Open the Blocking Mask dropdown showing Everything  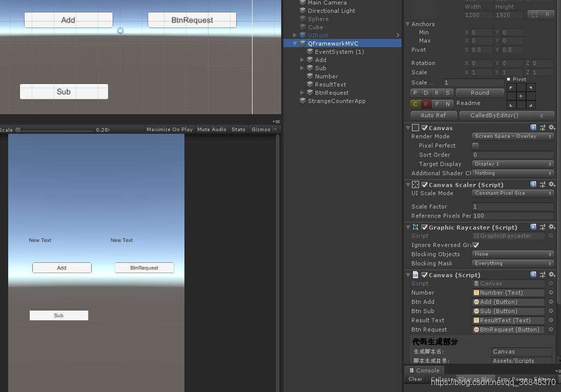point(512,263)
